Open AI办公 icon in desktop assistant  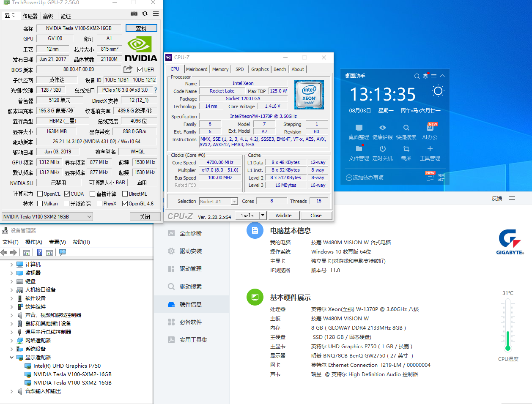coord(430,127)
